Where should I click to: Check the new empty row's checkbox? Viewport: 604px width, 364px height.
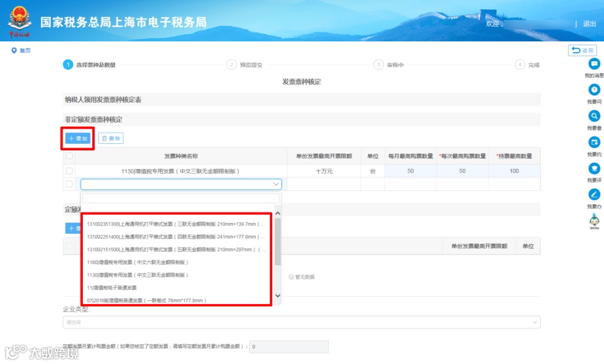69,184
